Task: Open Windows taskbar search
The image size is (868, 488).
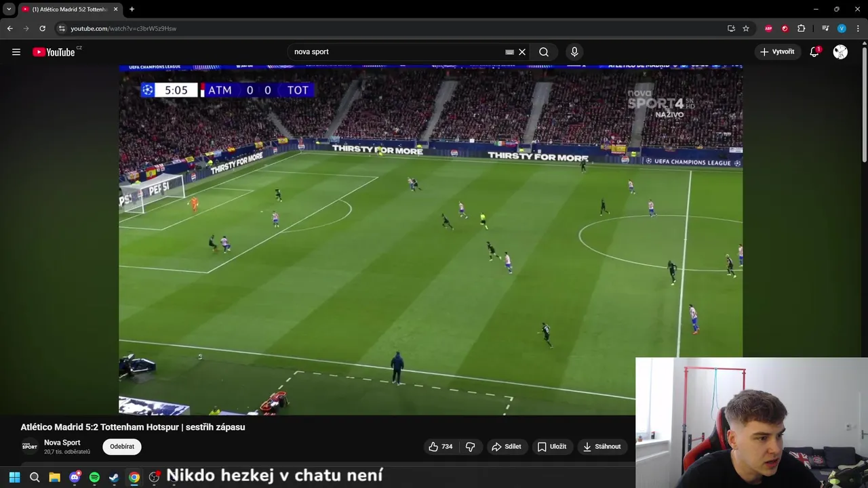Action: (35, 477)
